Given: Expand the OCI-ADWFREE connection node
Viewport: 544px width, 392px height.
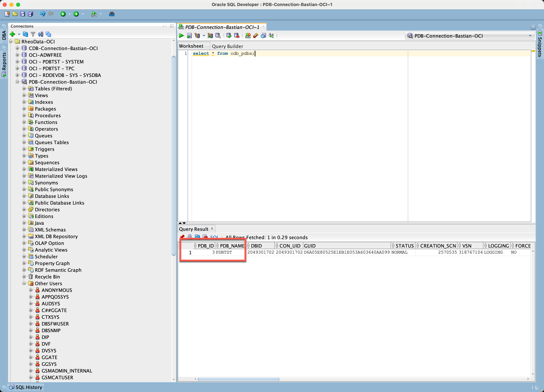Looking at the screenshot, I should pos(17,55).
